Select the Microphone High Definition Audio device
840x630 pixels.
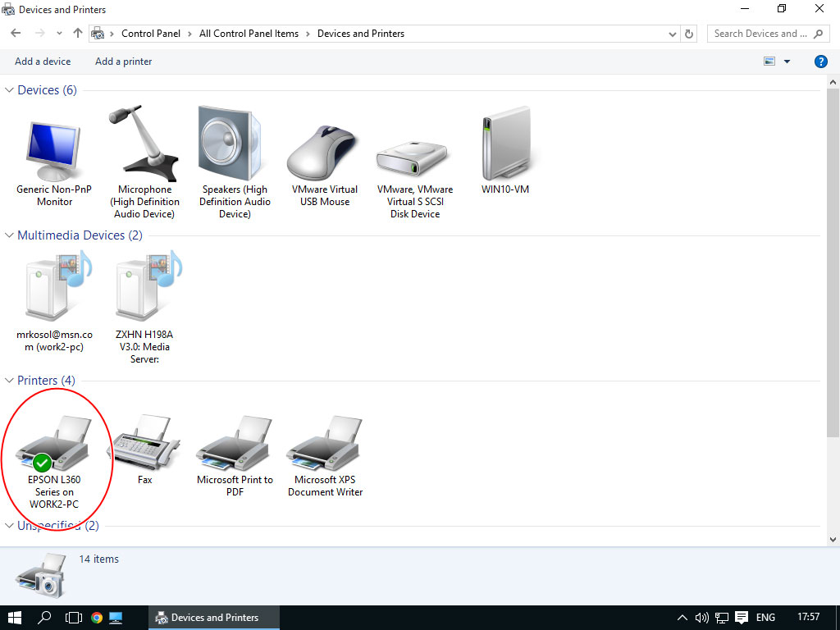[x=144, y=148]
